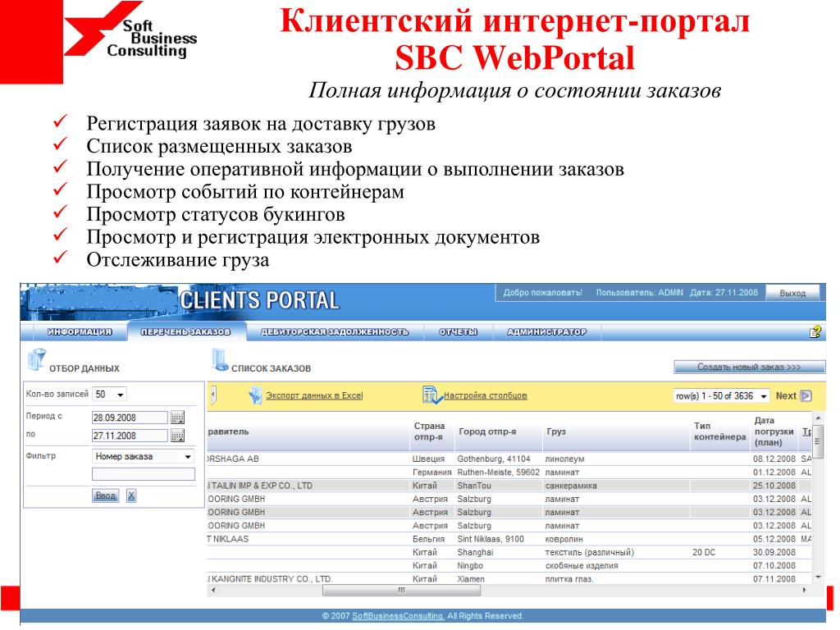This screenshot has height=630, width=840.
Task: Click the по end date field
Action: point(130,436)
